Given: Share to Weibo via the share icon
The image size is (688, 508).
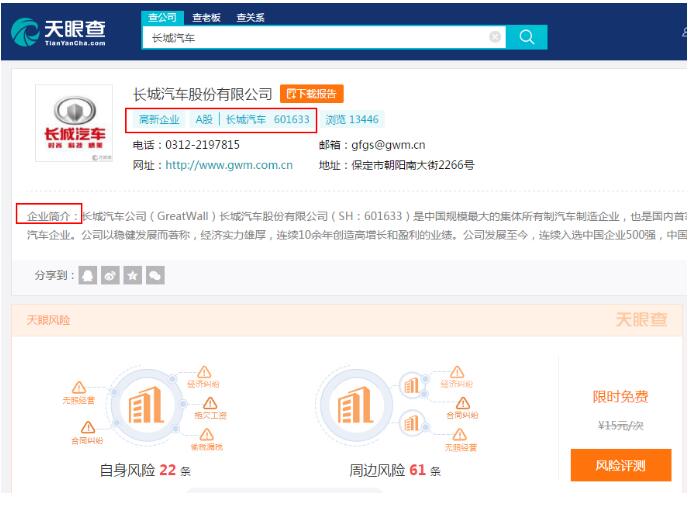Looking at the screenshot, I should 110,275.
